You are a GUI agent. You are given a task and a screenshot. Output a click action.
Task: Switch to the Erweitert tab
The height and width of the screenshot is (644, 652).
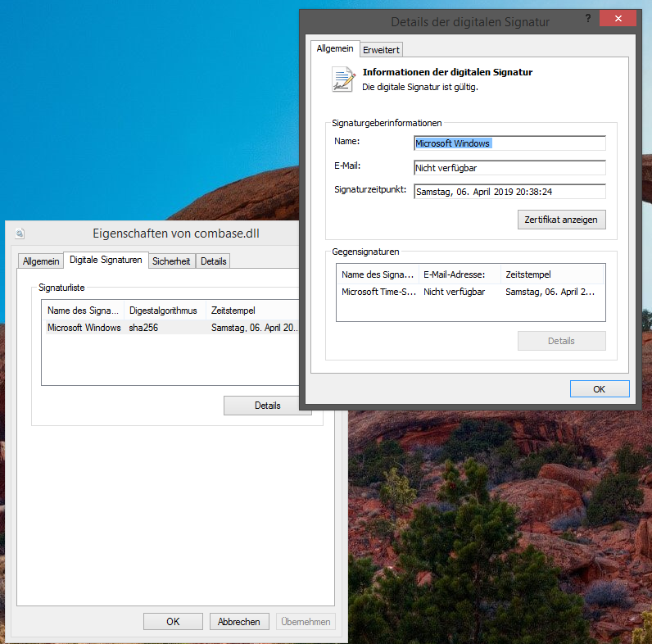(381, 50)
